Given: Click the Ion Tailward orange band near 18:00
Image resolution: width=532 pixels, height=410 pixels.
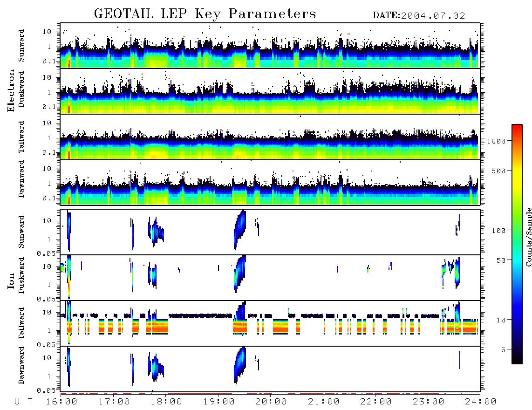Looking at the screenshot, I should 157,328.
